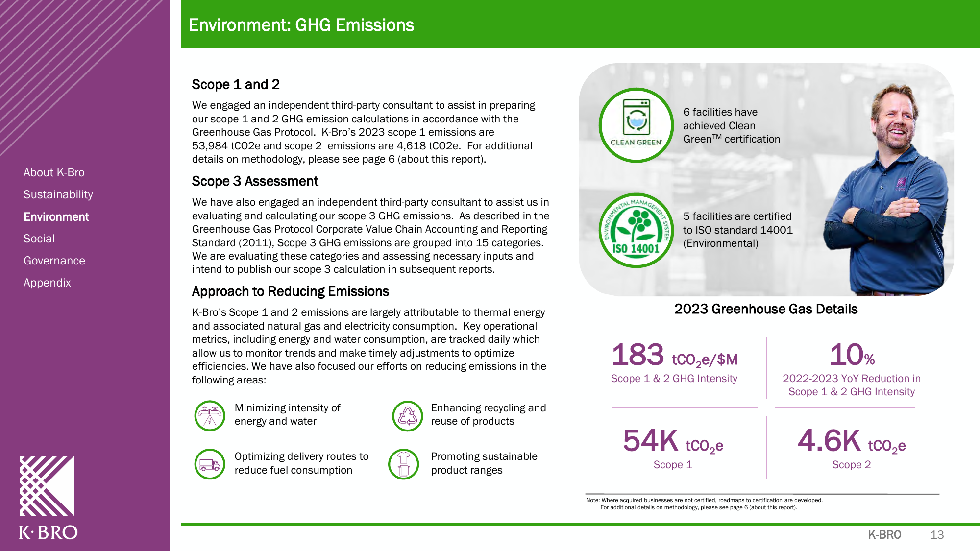Click the text '6 facilities have achieved Clean Green certification'
980x551 pixels.
point(732,125)
